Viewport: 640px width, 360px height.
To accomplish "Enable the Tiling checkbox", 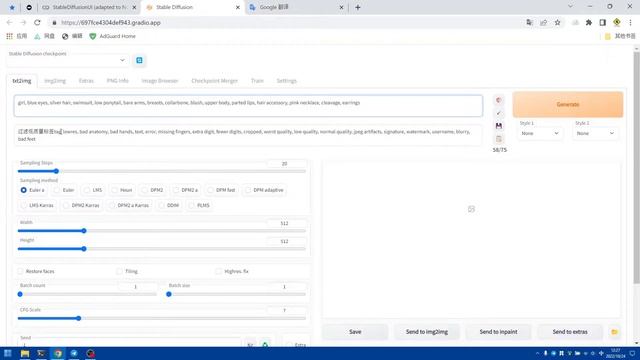I will [x=119, y=271].
